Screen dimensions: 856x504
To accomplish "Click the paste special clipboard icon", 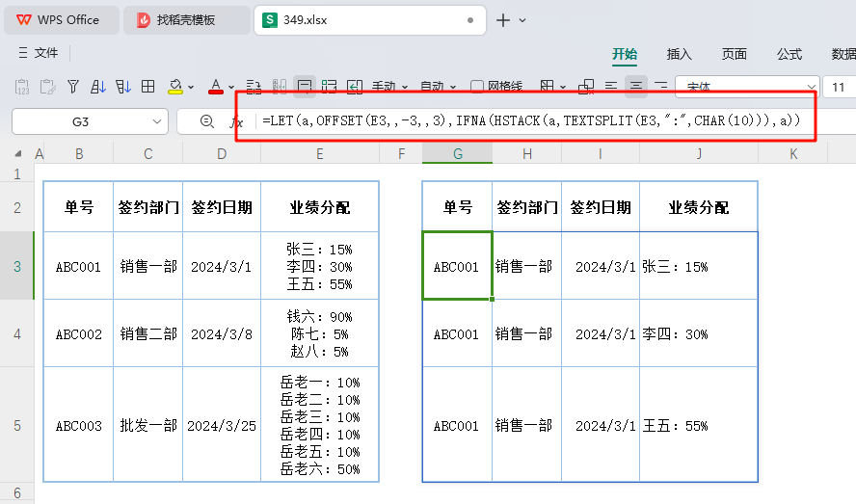I will point(47,87).
